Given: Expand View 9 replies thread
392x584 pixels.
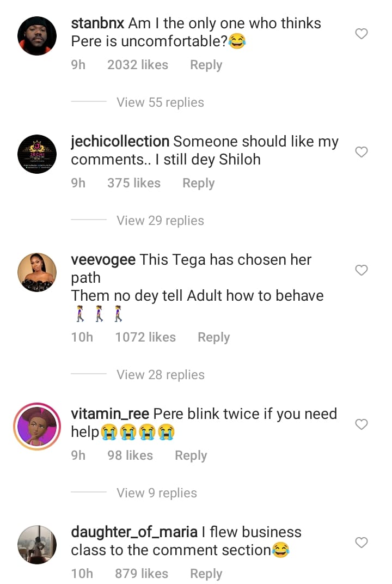Looking at the screenshot, I should (x=156, y=493).
